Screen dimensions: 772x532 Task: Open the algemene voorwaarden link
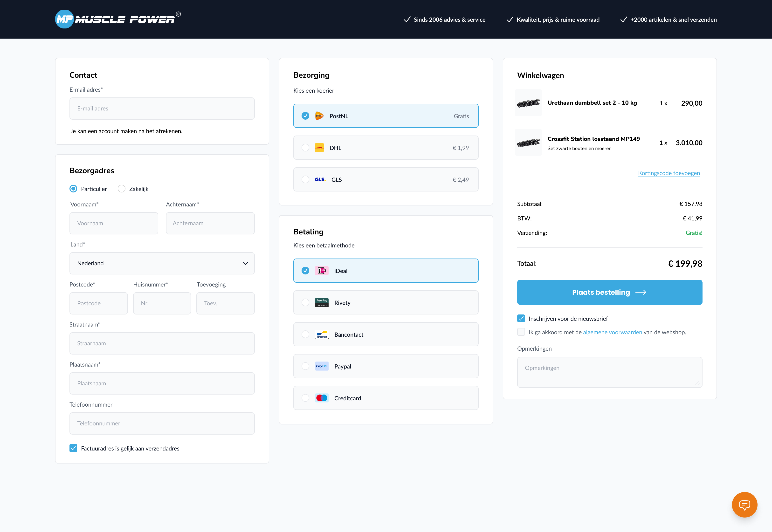[x=612, y=332]
